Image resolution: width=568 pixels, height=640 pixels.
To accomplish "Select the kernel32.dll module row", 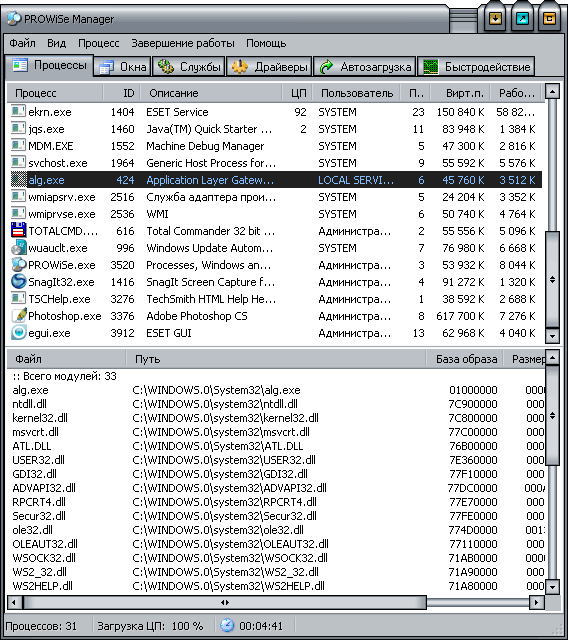I will click(276, 418).
